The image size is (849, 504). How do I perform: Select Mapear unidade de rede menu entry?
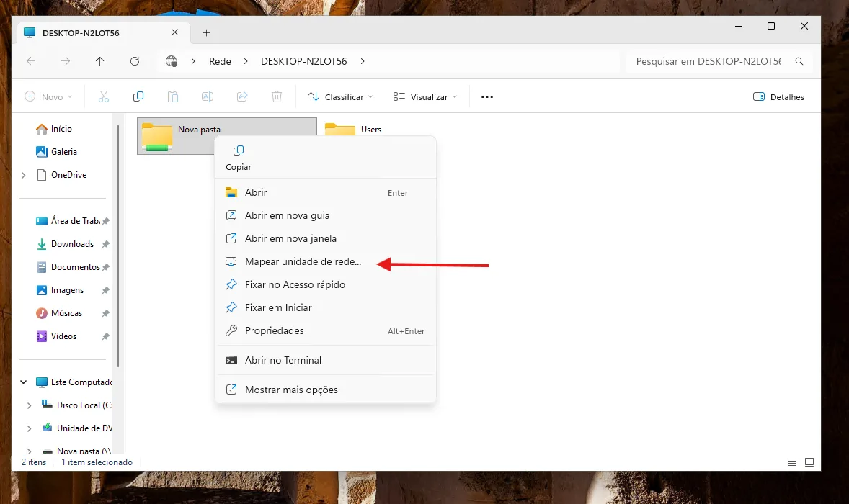(326, 262)
